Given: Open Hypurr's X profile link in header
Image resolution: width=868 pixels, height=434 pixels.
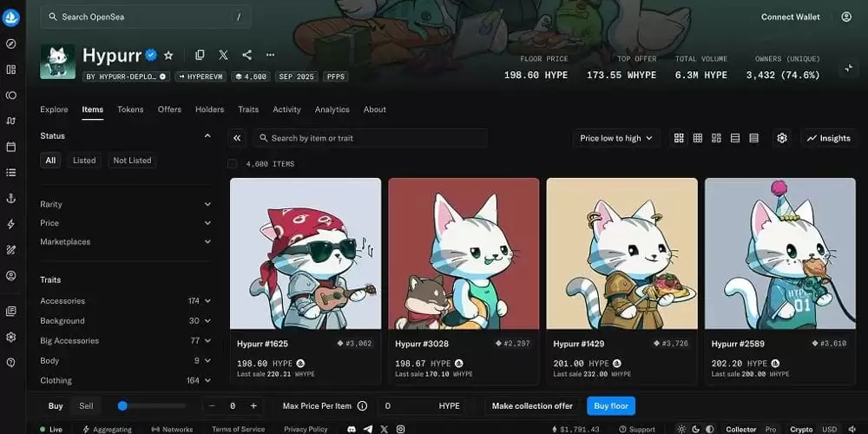Looking at the screenshot, I should pos(223,55).
